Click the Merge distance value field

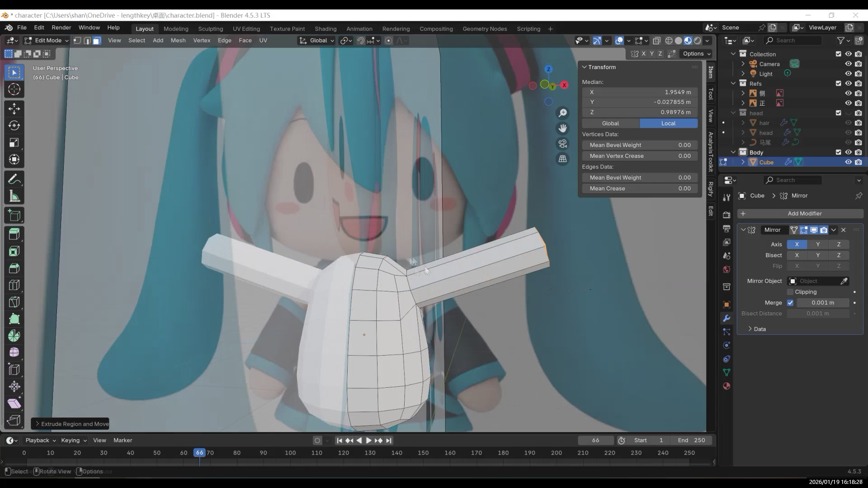coord(822,303)
